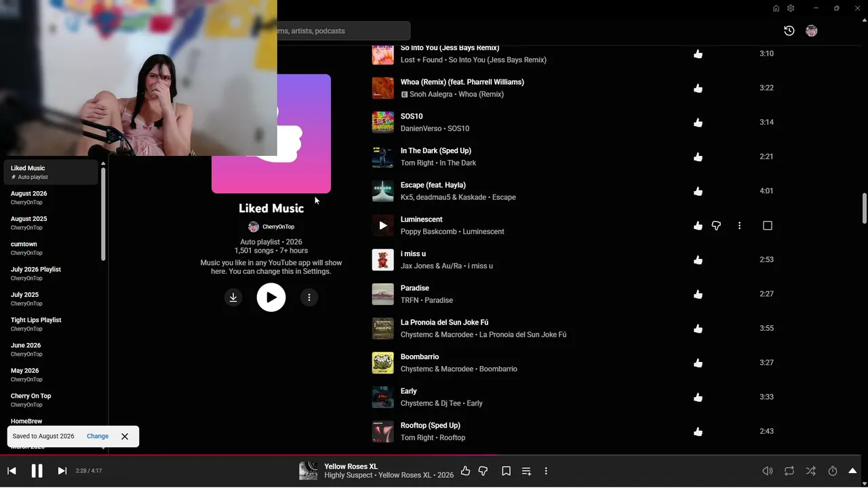Open settings gear in the title bar
The width and height of the screenshot is (868, 488).
[791, 8]
